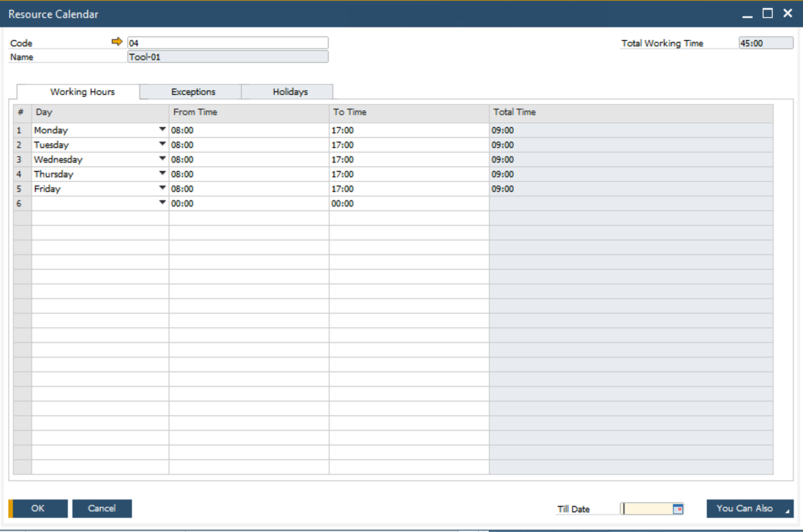Close the Resource Calendar window
803x532 pixels.
pos(788,14)
